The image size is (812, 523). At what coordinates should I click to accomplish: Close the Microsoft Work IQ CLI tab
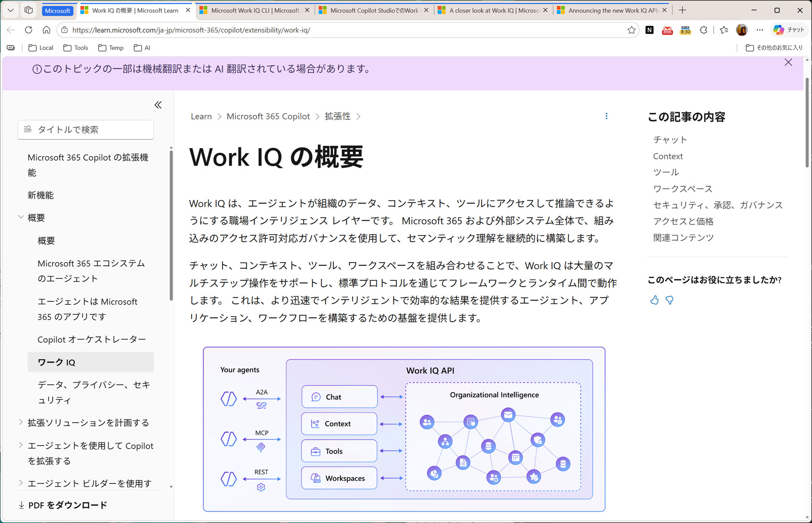307,10
